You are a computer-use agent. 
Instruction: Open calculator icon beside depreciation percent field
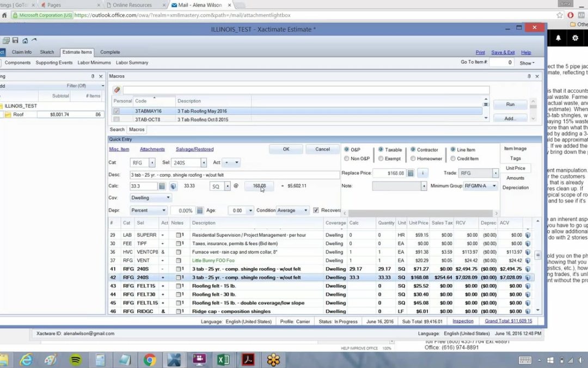(x=200, y=210)
